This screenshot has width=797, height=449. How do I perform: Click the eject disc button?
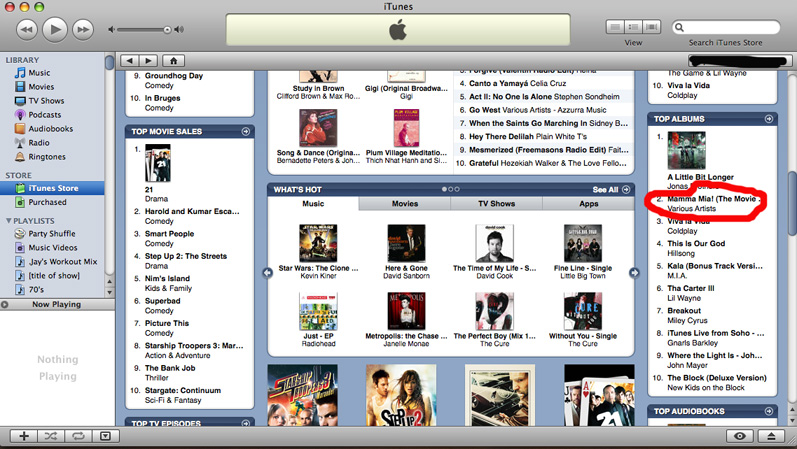pyautogui.click(x=771, y=436)
